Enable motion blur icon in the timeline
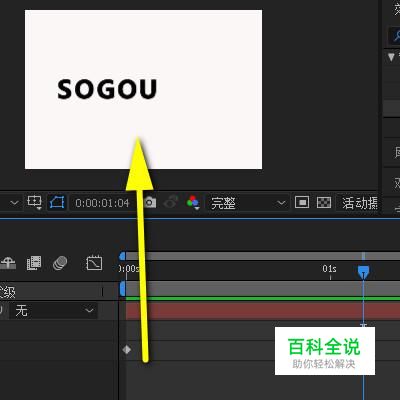 (60, 263)
